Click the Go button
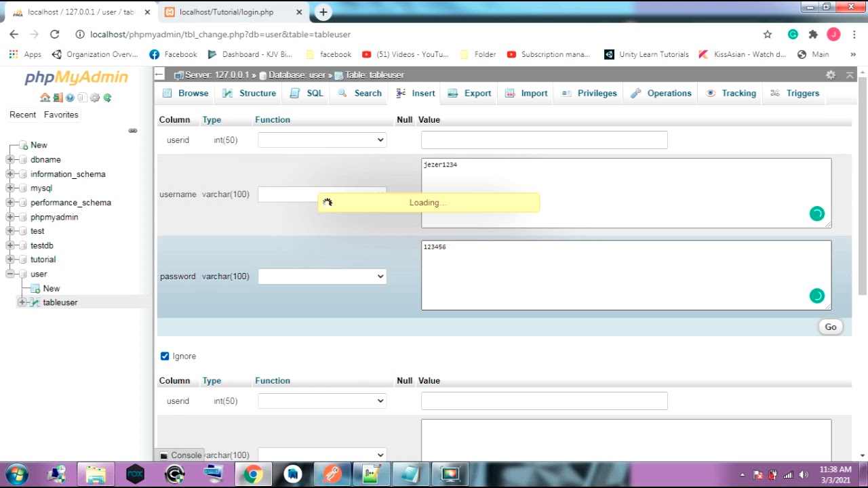Viewport: 868px width, 488px height. (831, 327)
